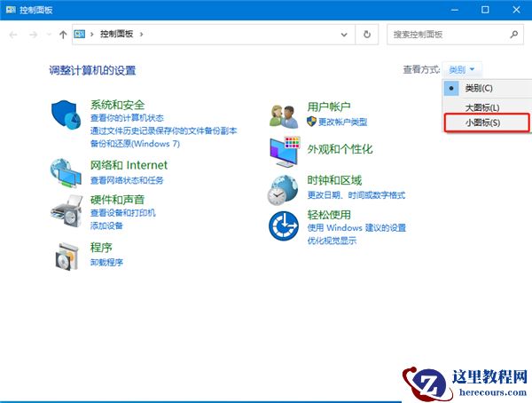
Task: Open 时钟和区域 category link
Action: (334, 180)
